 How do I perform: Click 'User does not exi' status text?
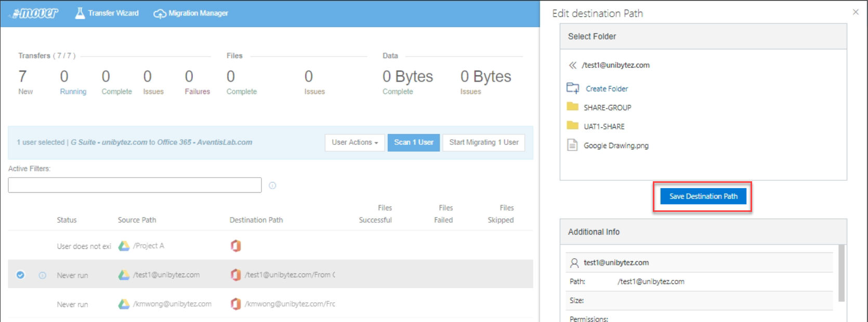tap(84, 246)
